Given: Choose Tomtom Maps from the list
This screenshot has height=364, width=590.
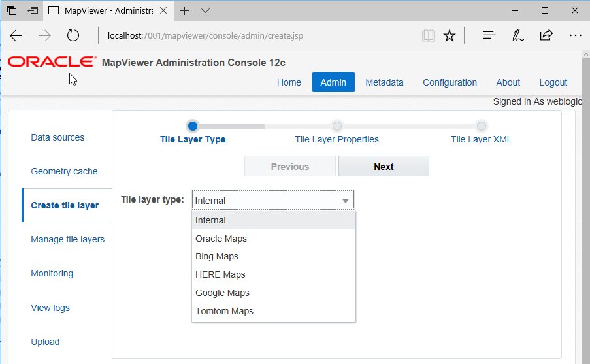Looking at the screenshot, I should pyautogui.click(x=274, y=311).
